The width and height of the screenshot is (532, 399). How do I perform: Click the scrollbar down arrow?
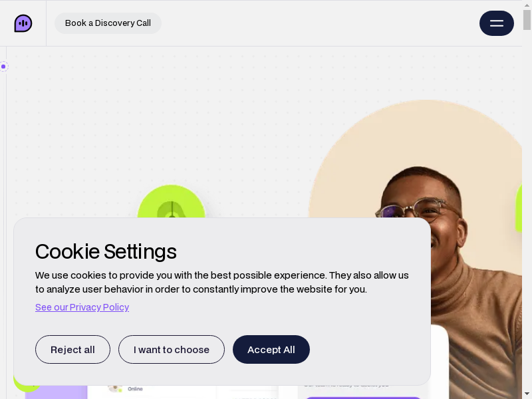(527, 393)
